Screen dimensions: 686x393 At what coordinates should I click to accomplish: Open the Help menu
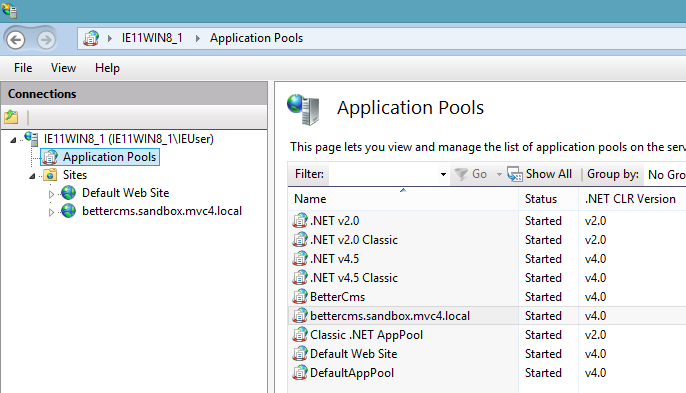coord(107,68)
